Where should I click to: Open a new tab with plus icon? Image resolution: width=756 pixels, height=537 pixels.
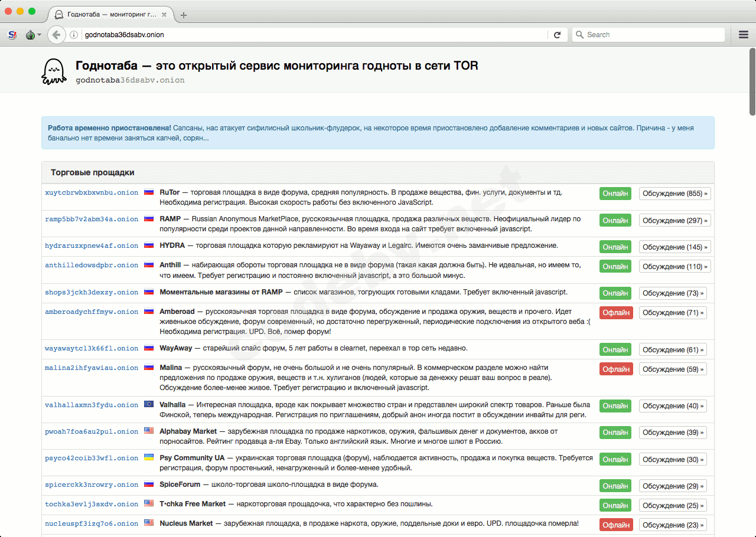(x=184, y=15)
